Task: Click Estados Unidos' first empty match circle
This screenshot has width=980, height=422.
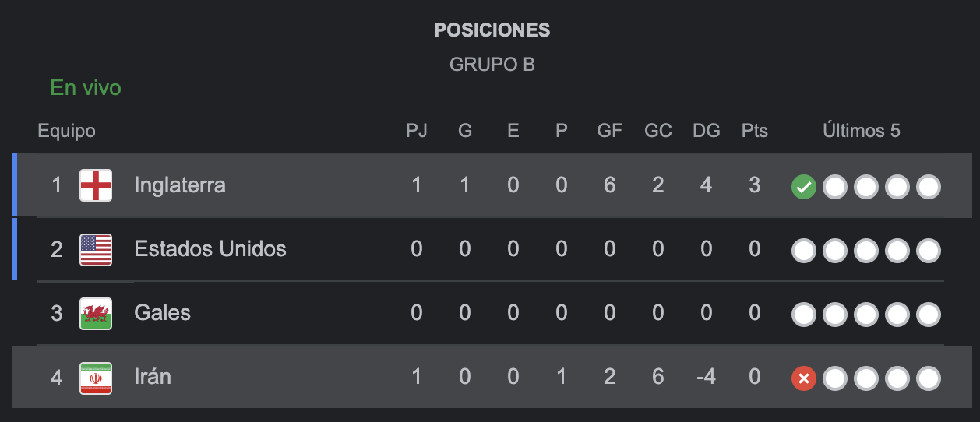Action: click(803, 251)
